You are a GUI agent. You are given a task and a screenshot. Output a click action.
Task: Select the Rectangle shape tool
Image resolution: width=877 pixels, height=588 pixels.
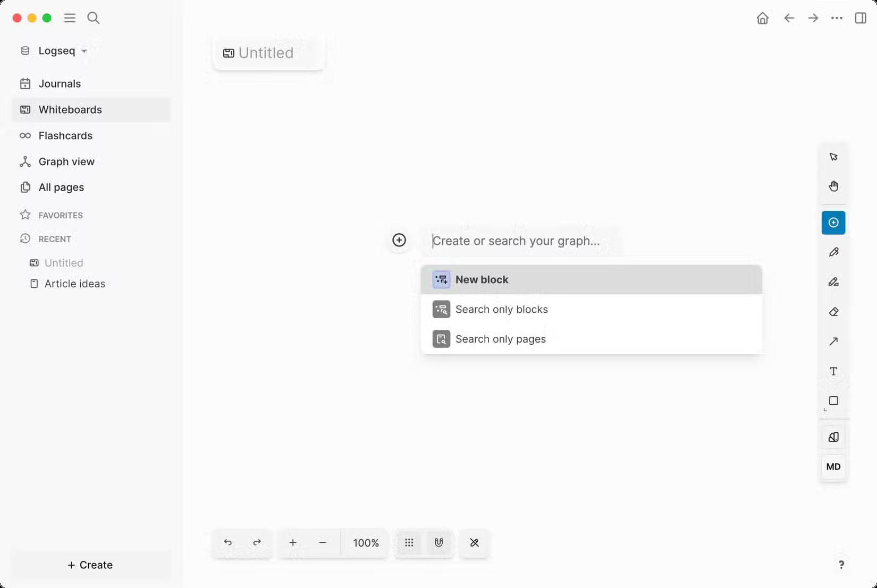point(833,401)
